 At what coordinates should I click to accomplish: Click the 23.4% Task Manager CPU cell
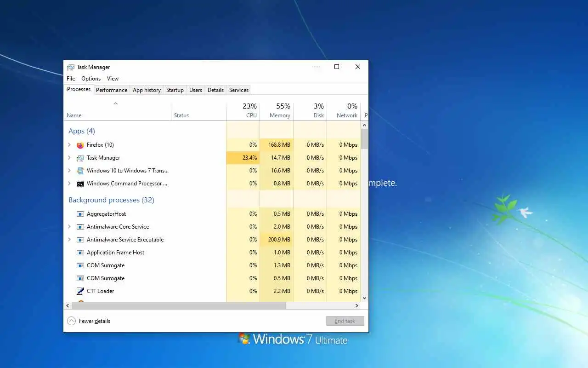243,158
